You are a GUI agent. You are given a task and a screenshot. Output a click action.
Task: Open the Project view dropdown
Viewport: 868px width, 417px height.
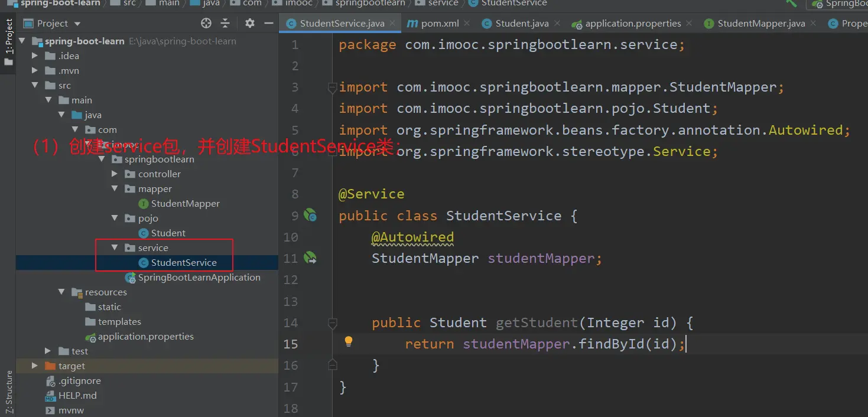58,24
